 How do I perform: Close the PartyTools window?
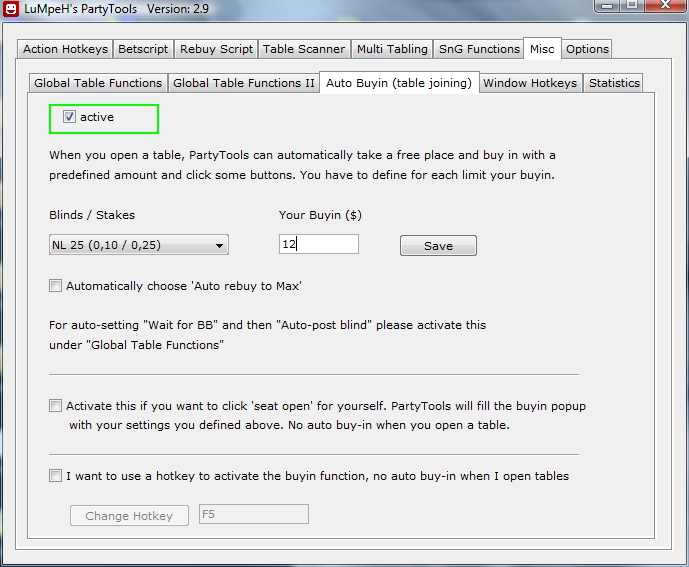click(x=665, y=6)
